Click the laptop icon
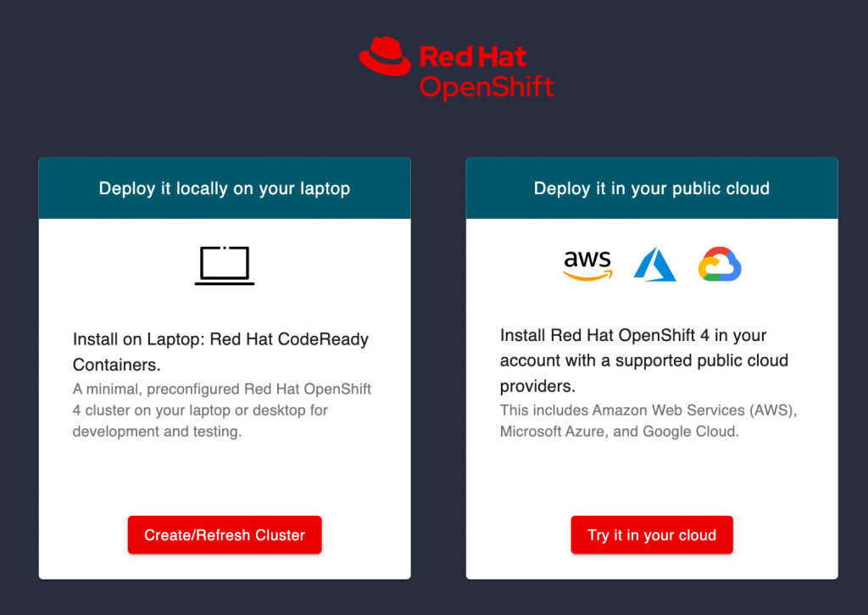 pos(225,266)
